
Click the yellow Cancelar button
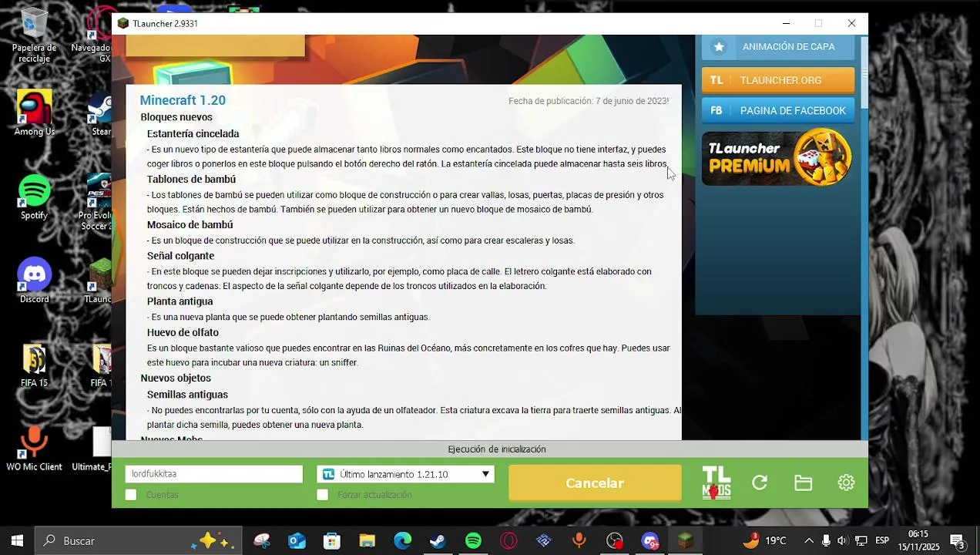[x=595, y=483]
